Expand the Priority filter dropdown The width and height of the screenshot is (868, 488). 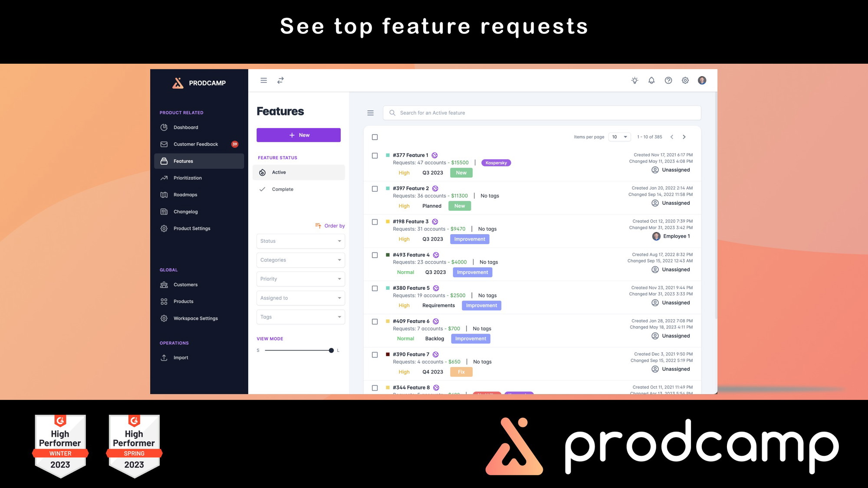click(x=299, y=278)
